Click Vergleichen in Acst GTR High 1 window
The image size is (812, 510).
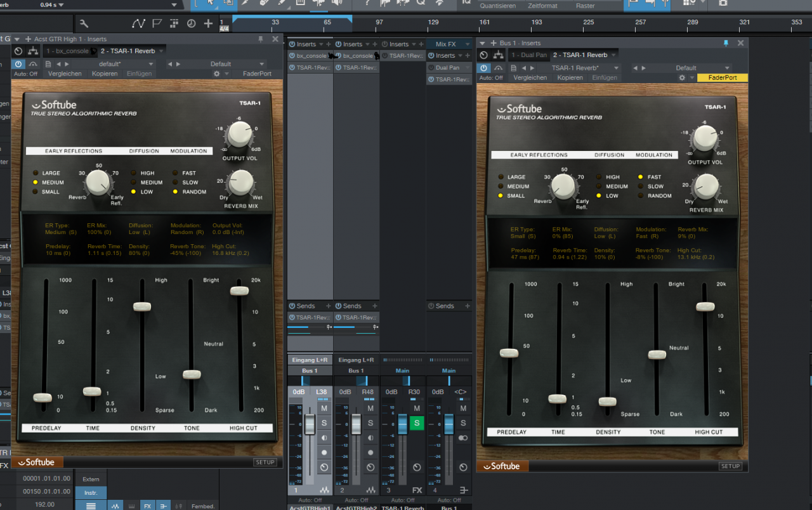[x=65, y=74]
